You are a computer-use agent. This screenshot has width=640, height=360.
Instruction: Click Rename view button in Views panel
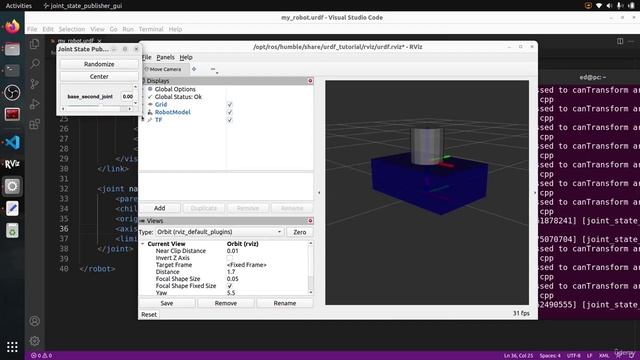point(284,303)
